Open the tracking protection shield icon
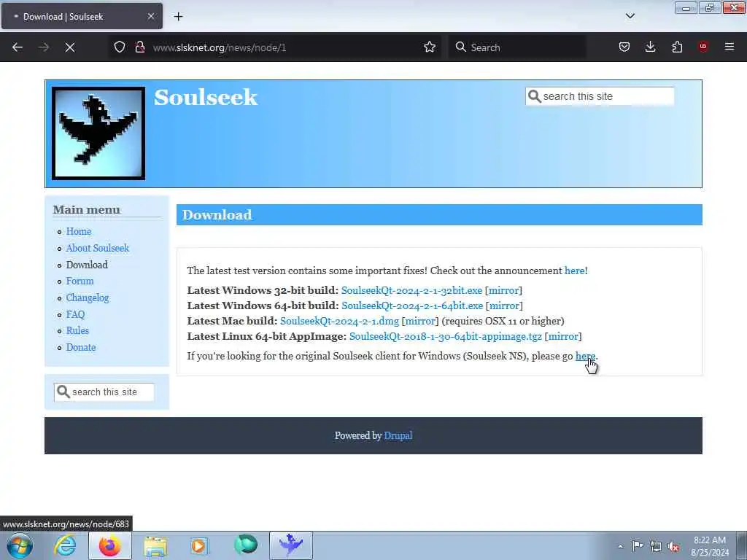This screenshot has width=747, height=560. pyautogui.click(x=120, y=47)
